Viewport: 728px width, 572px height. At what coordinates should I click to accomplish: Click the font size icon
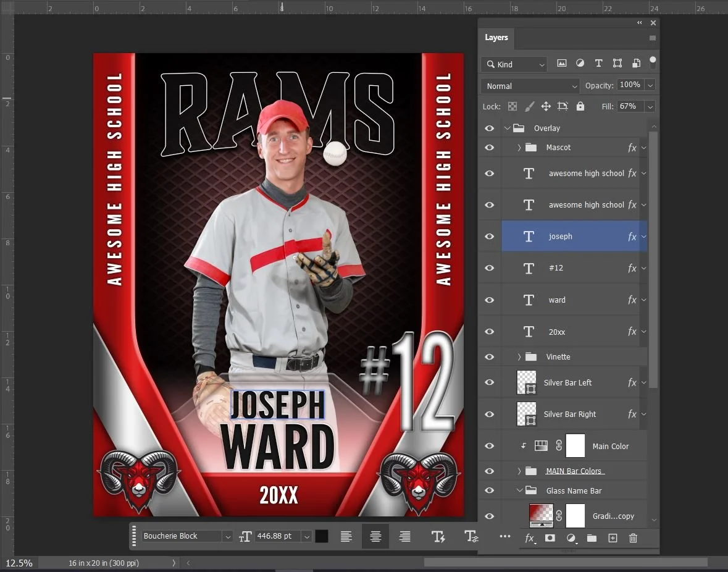[245, 537]
